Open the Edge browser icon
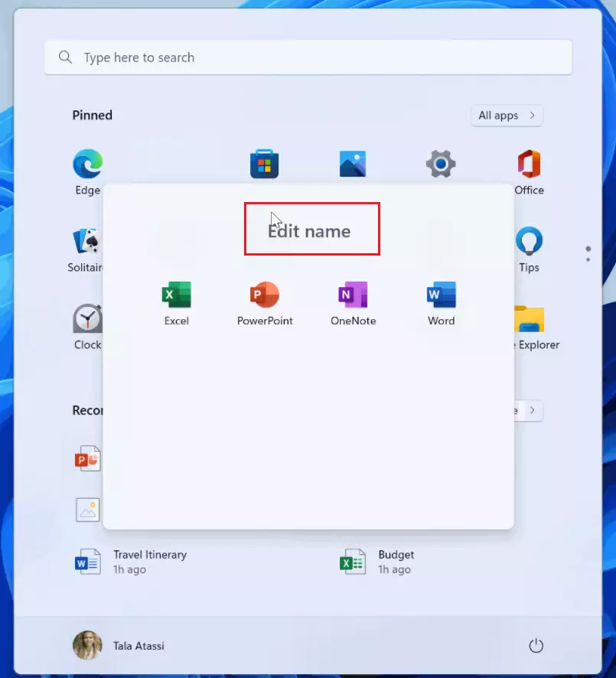 click(88, 164)
